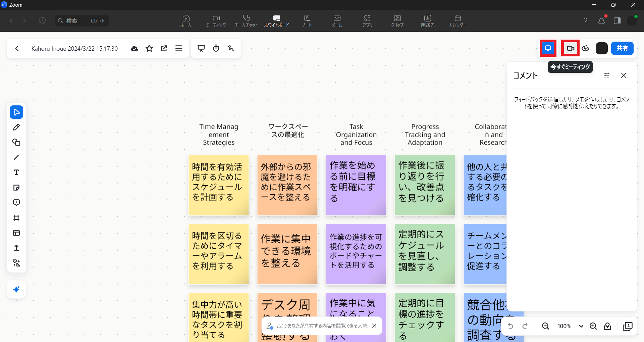Toggle the comments panel button
The height and width of the screenshot is (342, 644).
click(548, 48)
